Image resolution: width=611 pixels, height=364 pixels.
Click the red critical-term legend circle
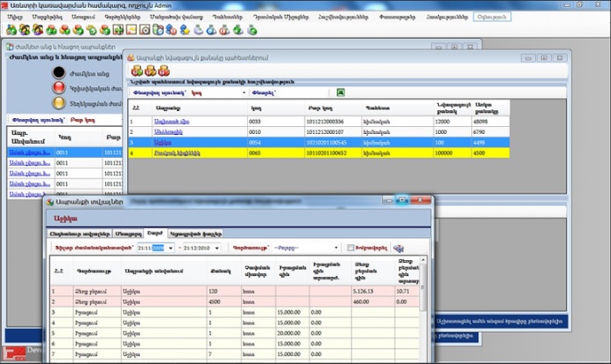click(x=59, y=87)
